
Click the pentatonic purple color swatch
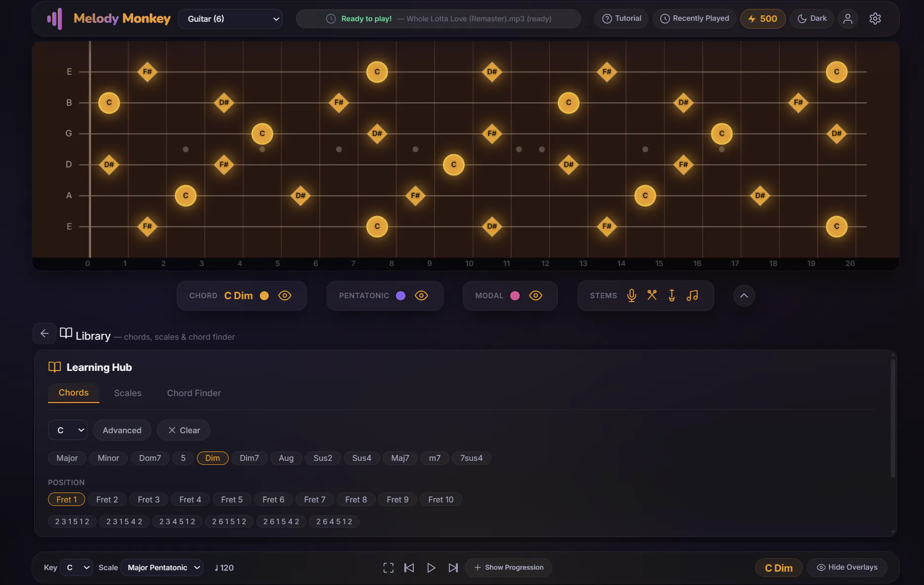point(401,296)
